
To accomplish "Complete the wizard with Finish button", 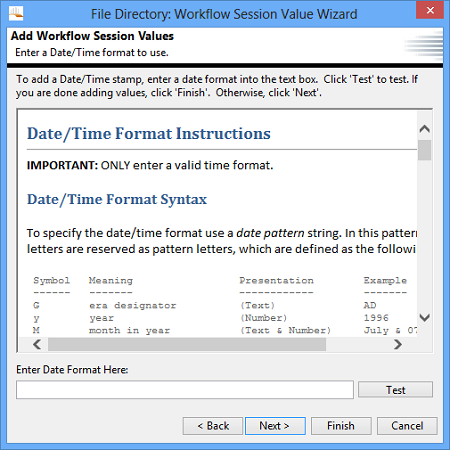I will pyautogui.click(x=341, y=426).
